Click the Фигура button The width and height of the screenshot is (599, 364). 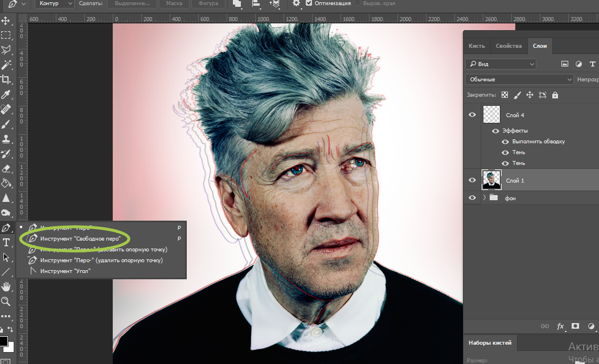coord(208,3)
